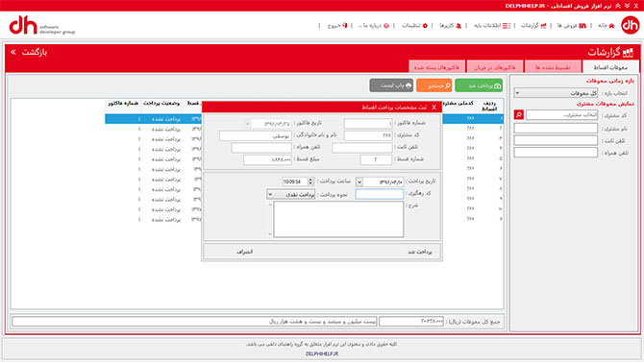Open the Settings (تنظیمات) gear icon
Screen dimensions: 644x362
pyautogui.click(x=425, y=26)
